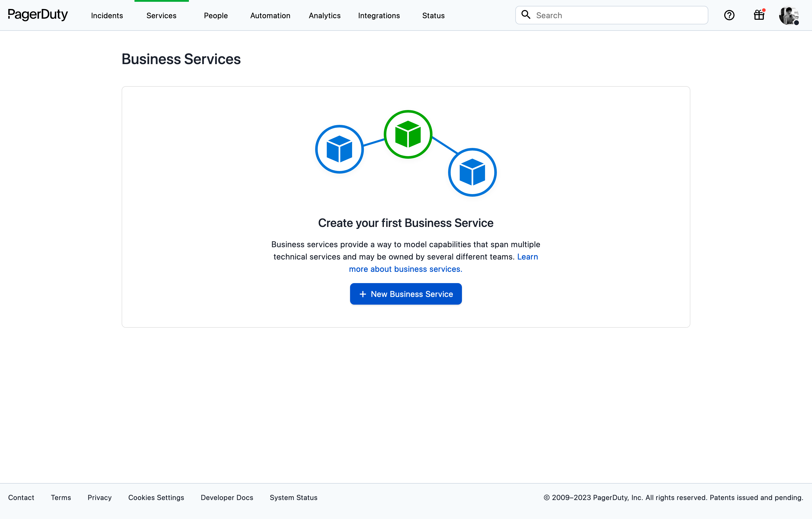Viewport: 812px width, 519px height.
Task: Open the gift box what's new icon
Action: pyautogui.click(x=759, y=15)
